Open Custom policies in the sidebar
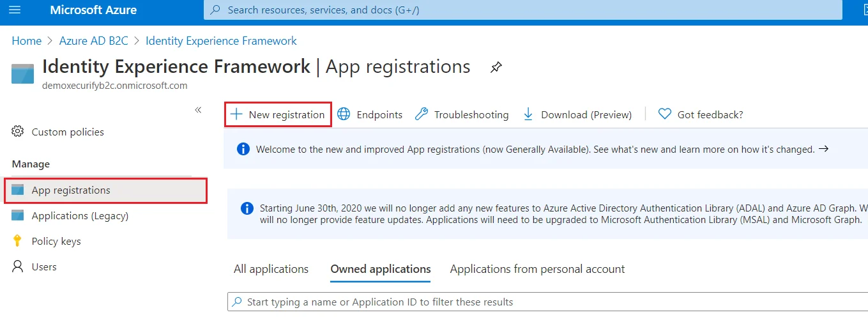Image resolution: width=868 pixels, height=324 pixels. click(68, 132)
